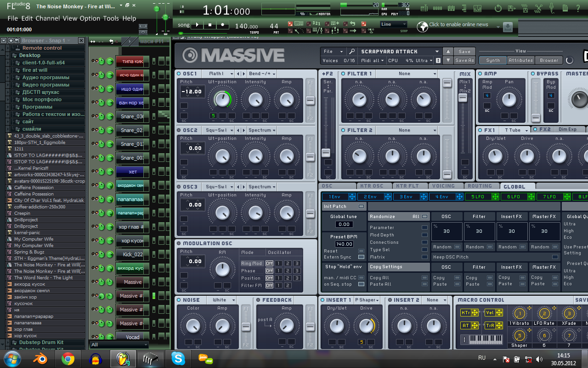This screenshot has width=588, height=368.
Task: Open the piano roll view icon
Action: coord(451,8)
